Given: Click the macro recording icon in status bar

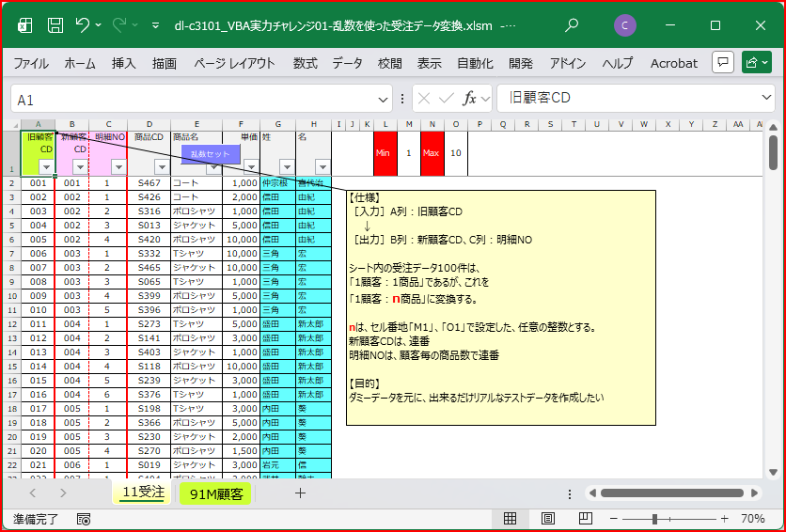Looking at the screenshot, I should (84, 518).
